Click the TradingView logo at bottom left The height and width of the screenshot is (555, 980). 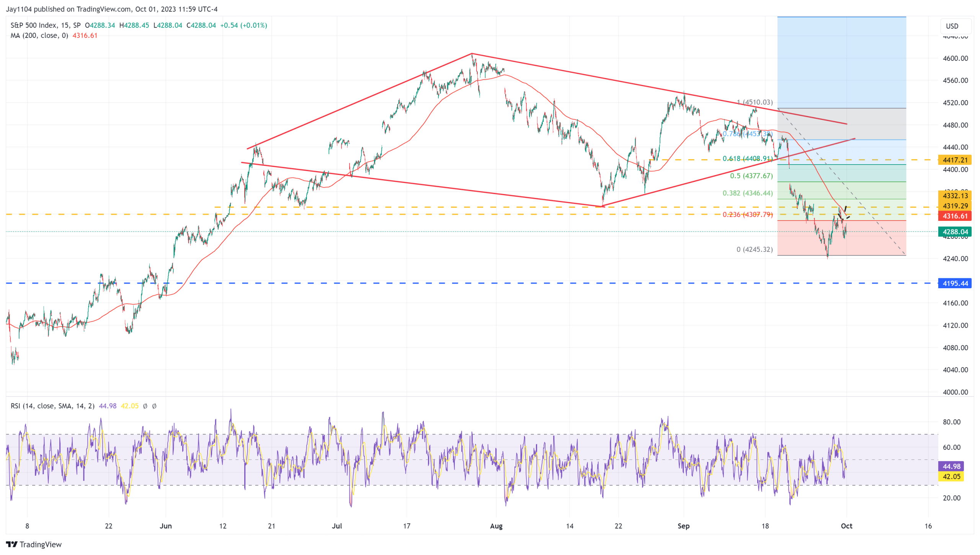pos(34,544)
